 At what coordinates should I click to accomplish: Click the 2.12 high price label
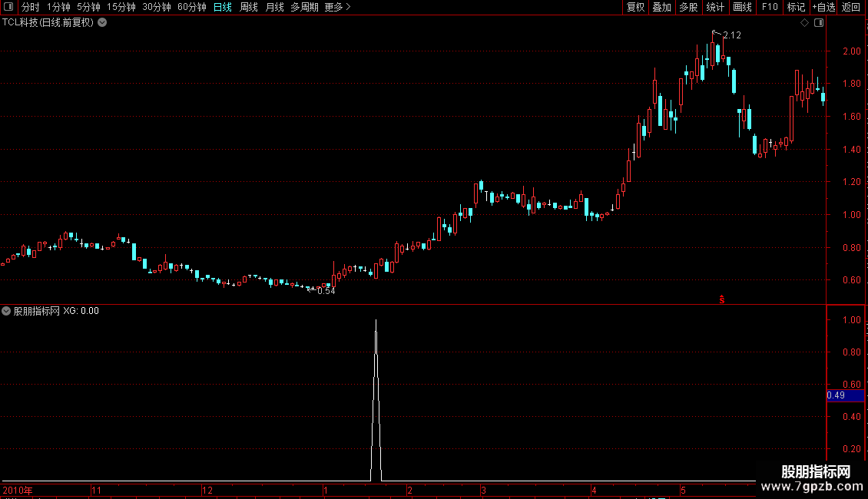732,35
